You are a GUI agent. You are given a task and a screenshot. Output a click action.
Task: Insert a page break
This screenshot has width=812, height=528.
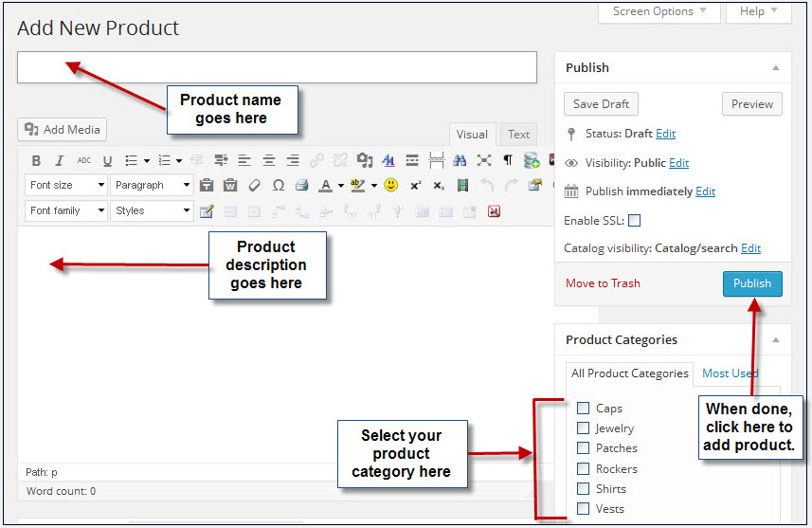click(436, 160)
